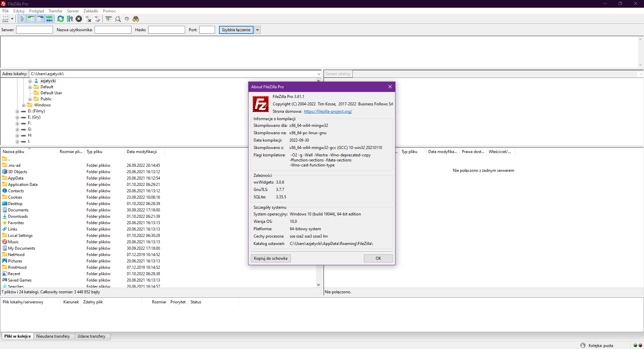Toggle the remote directory tree view
This screenshot has width=644, height=349.
coord(40,19)
